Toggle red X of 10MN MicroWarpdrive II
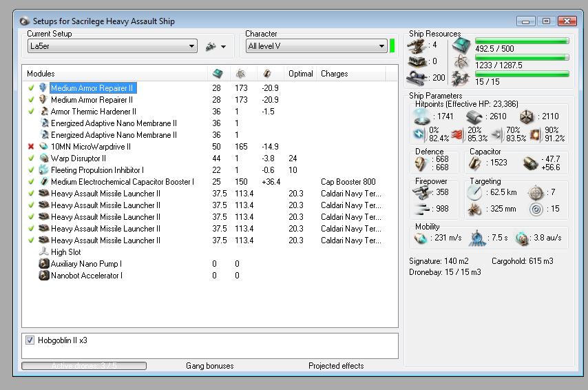 point(31,146)
